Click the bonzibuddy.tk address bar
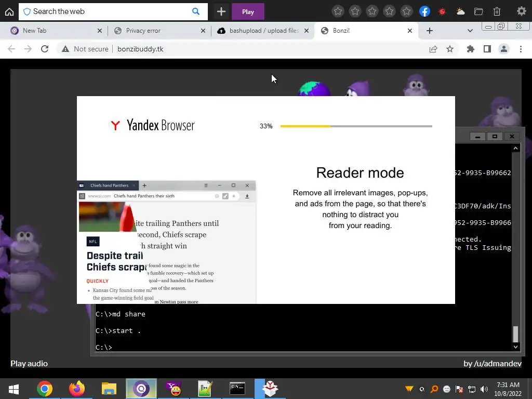This screenshot has height=399, width=532. 258,49
